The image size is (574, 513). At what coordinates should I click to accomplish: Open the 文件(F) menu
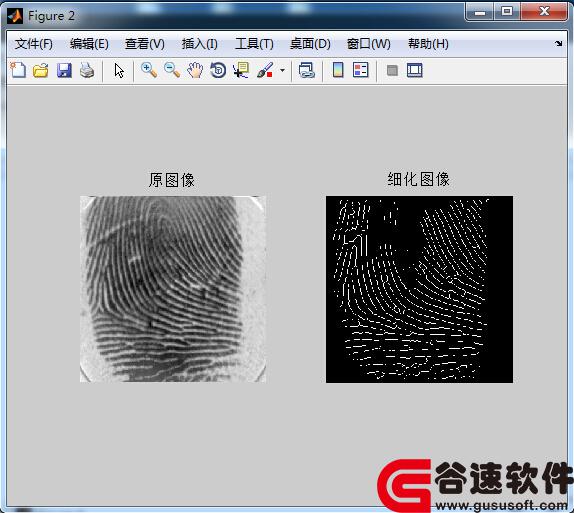pyautogui.click(x=34, y=44)
